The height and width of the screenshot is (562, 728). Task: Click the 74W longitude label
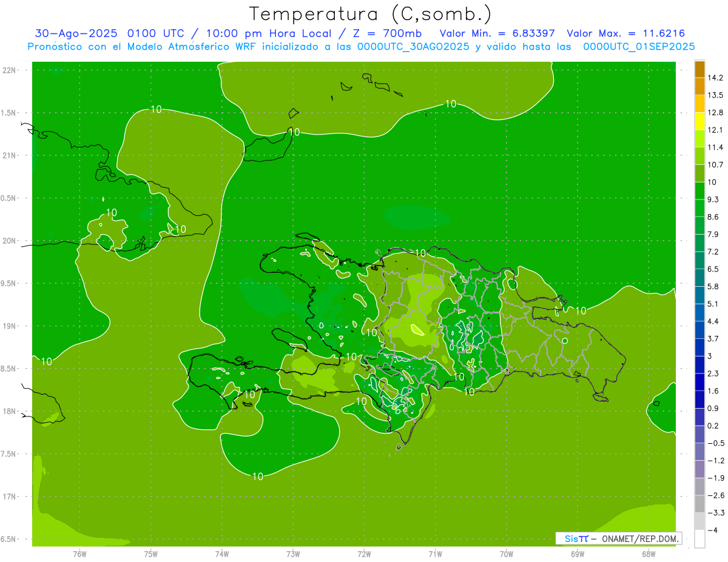coord(221,554)
